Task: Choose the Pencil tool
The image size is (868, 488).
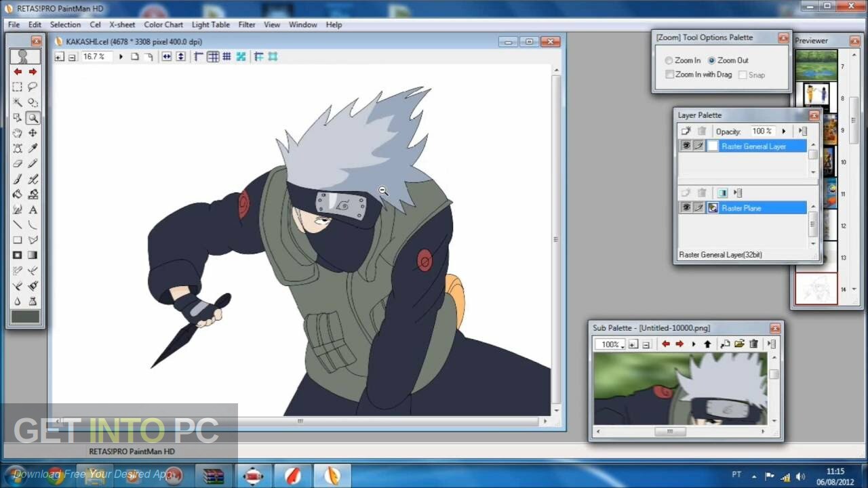Action: point(33,163)
